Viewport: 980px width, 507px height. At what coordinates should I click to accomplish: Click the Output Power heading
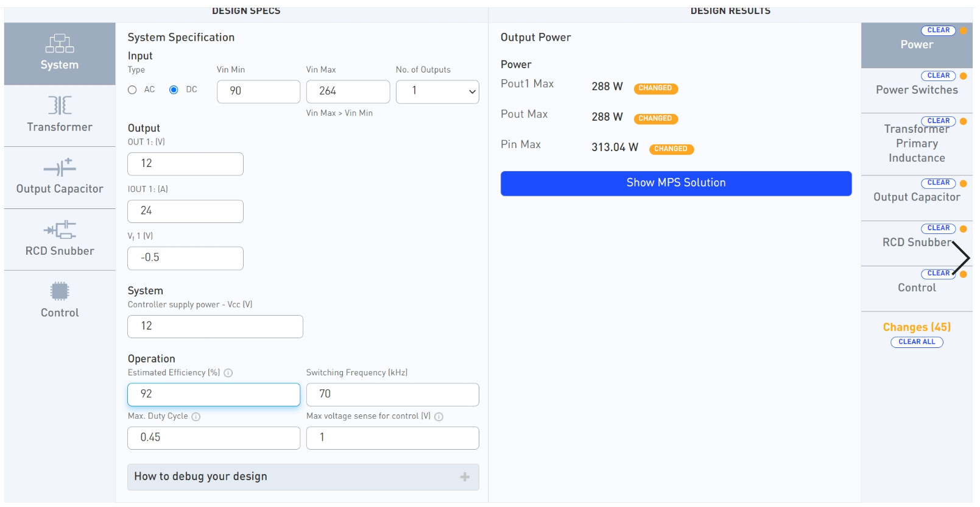pyautogui.click(x=536, y=38)
